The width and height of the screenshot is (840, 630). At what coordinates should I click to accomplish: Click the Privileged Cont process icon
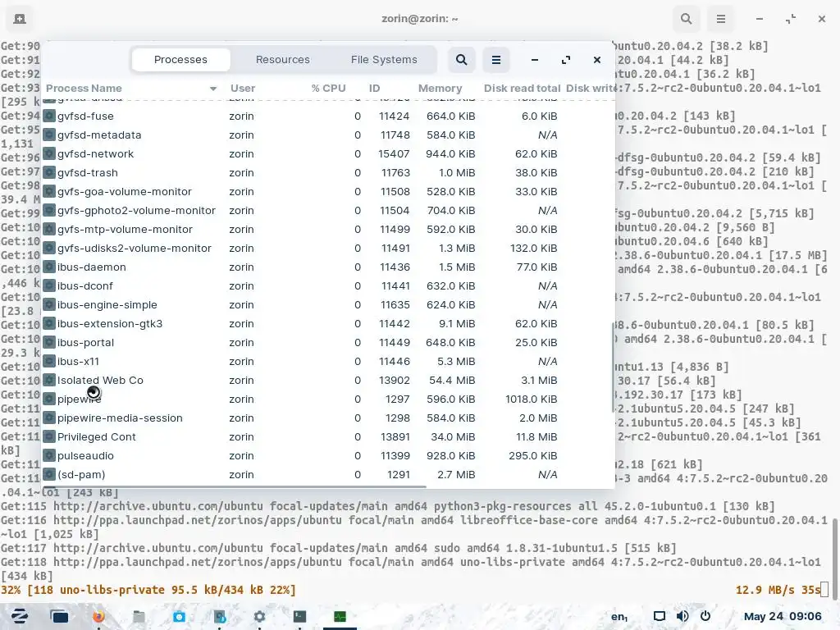[49, 436]
